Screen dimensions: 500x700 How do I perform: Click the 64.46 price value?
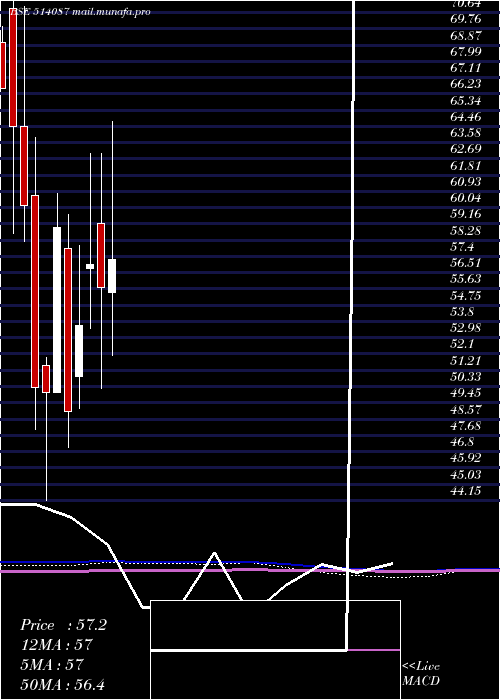pos(466,117)
